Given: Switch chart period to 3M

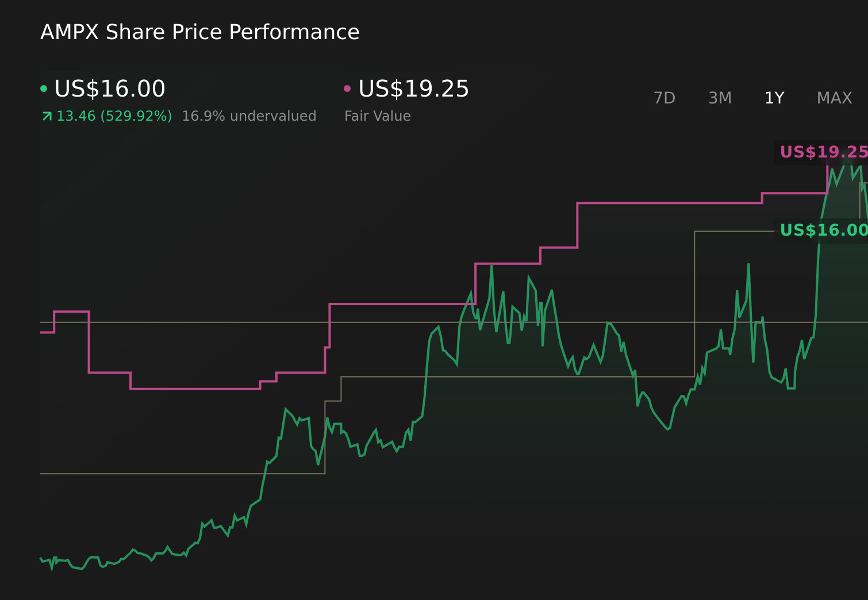Looking at the screenshot, I should tap(719, 98).
